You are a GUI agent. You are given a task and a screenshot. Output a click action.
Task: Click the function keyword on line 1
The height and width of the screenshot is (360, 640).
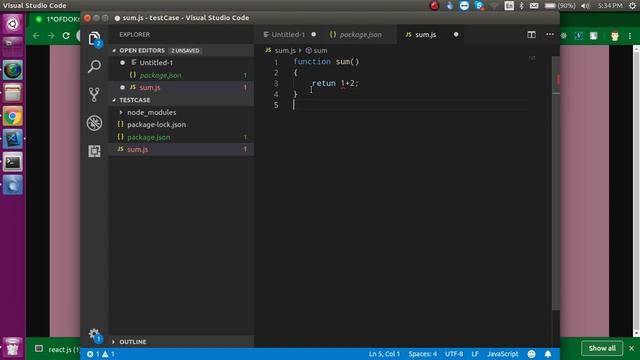[312, 62]
